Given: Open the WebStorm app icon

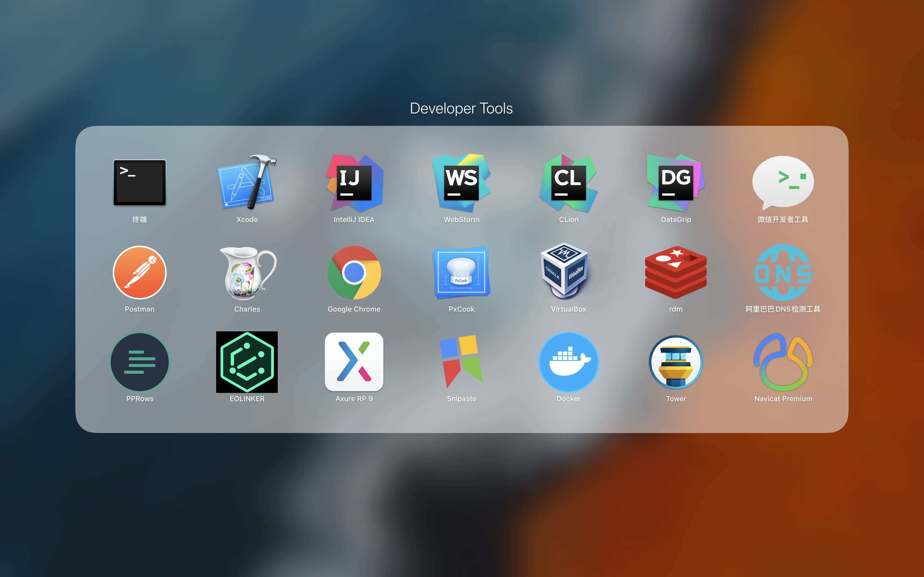Looking at the screenshot, I should pos(461,183).
